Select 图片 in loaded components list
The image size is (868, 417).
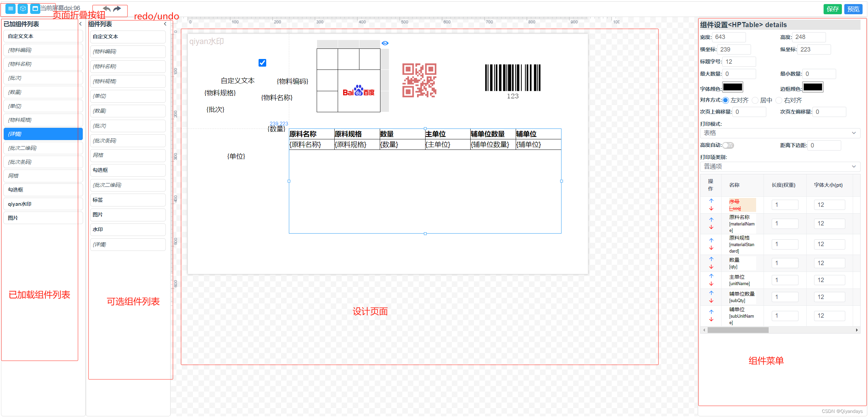pyautogui.click(x=43, y=218)
